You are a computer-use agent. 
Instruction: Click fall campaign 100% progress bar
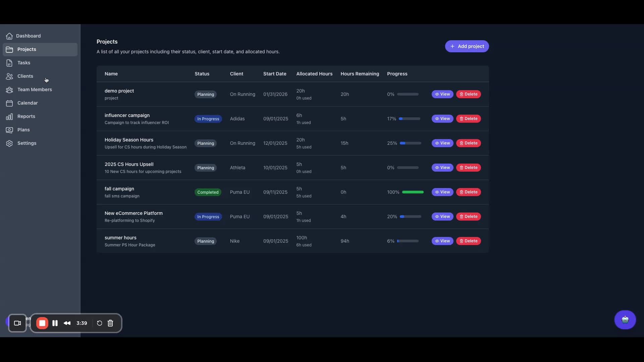point(413,192)
